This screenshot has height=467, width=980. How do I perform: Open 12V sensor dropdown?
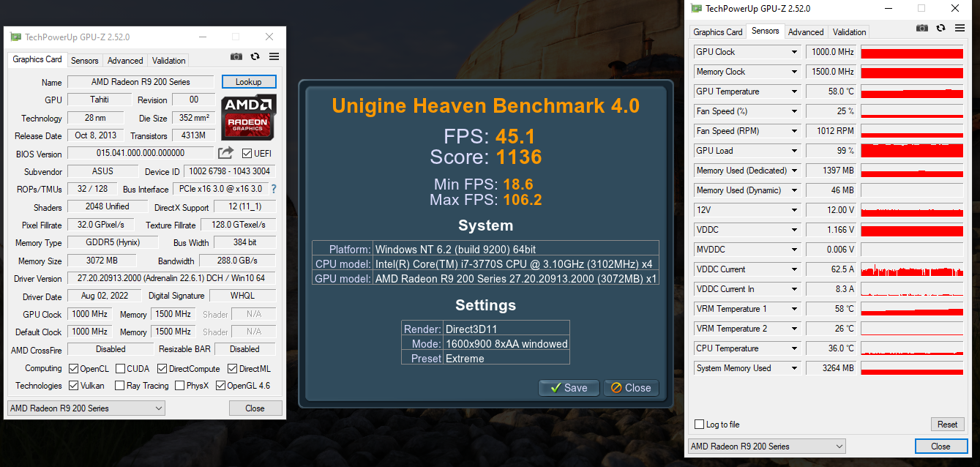tap(794, 210)
